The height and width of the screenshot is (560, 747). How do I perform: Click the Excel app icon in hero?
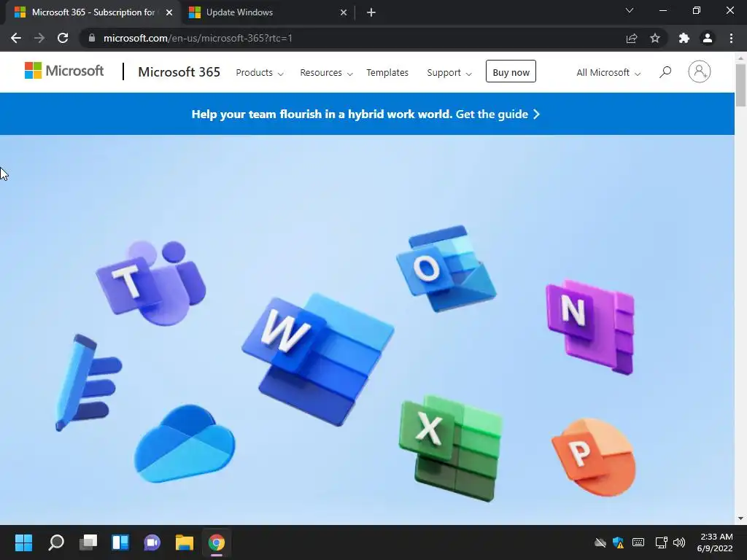pos(451,448)
